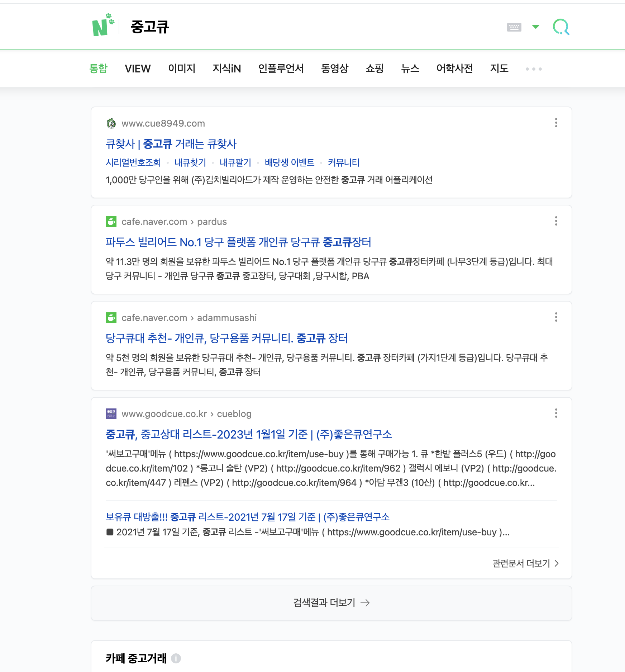Switch to the 쇼핑 tab
The width and height of the screenshot is (625, 672).
374,68
